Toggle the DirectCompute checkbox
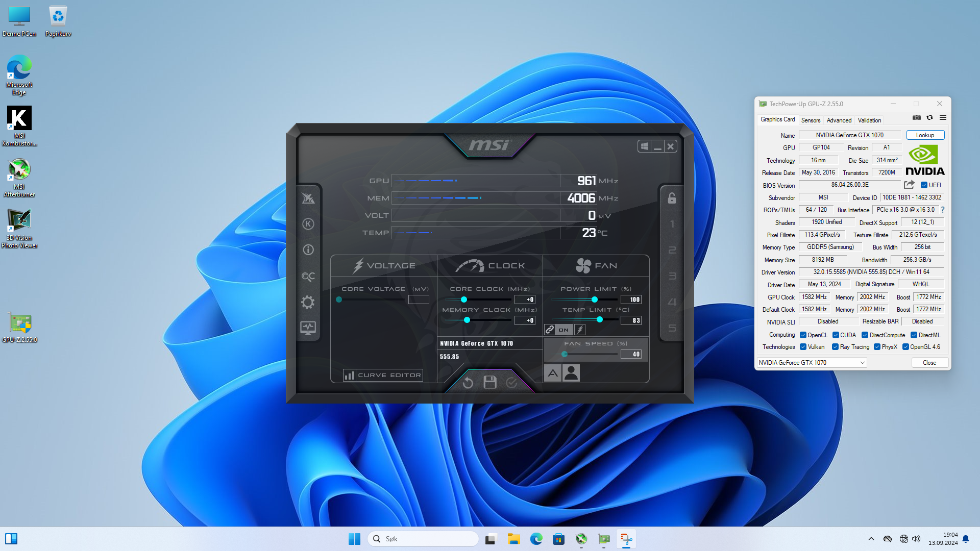This screenshot has height=551, width=980. (x=865, y=335)
